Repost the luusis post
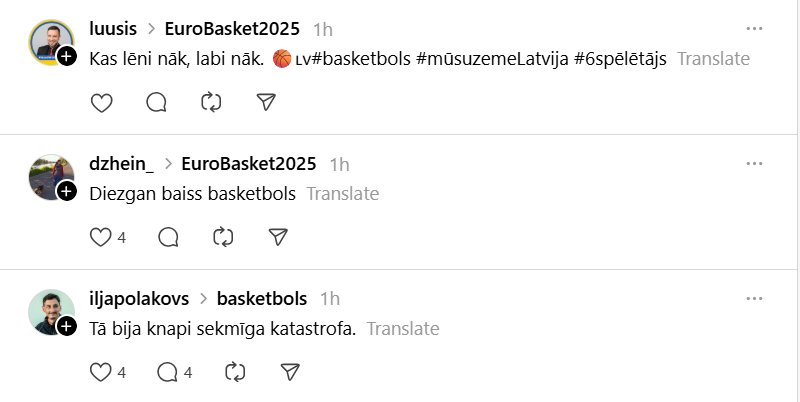 point(211,102)
